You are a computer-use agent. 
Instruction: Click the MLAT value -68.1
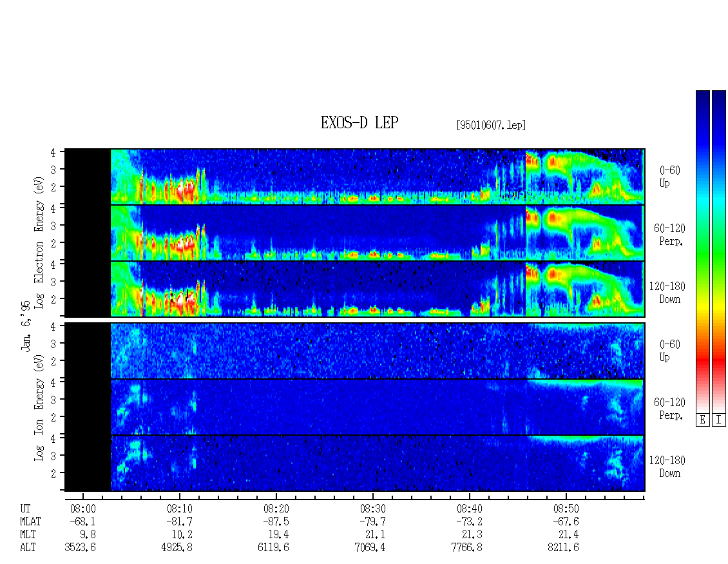(82, 521)
